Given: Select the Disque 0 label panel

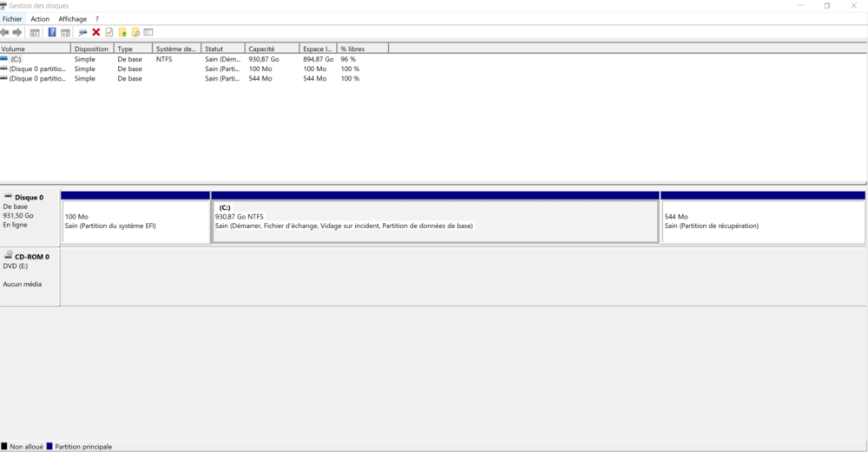Looking at the screenshot, I should click(30, 212).
